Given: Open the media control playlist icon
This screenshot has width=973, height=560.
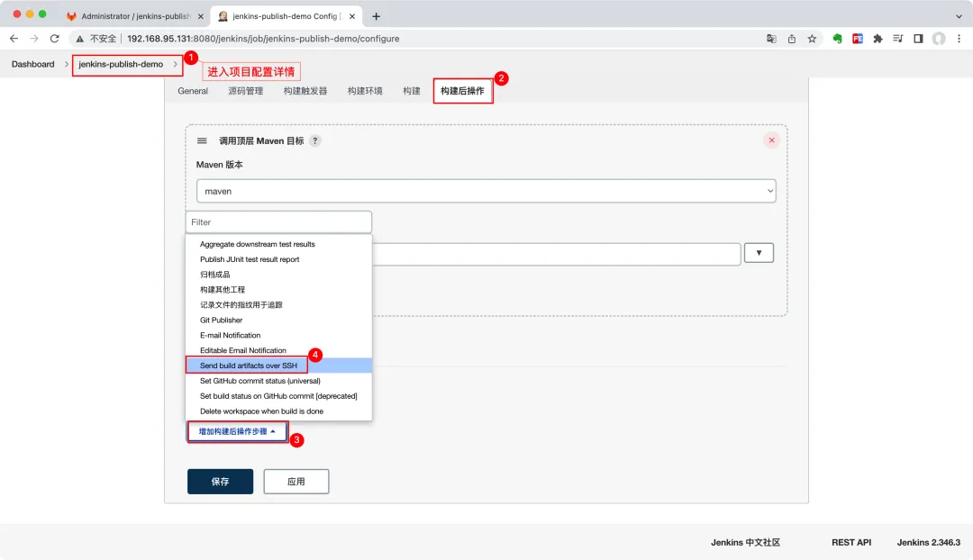Looking at the screenshot, I should tap(898, 39).
